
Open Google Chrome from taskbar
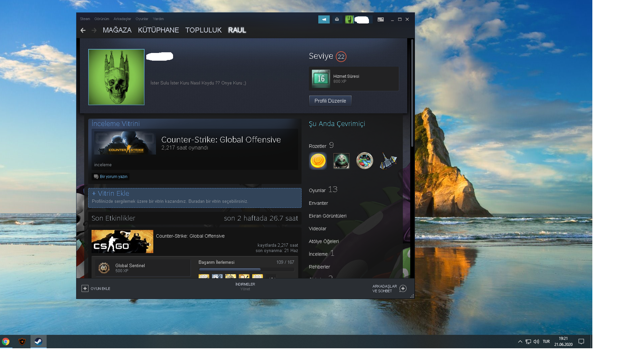coord(6,342)
